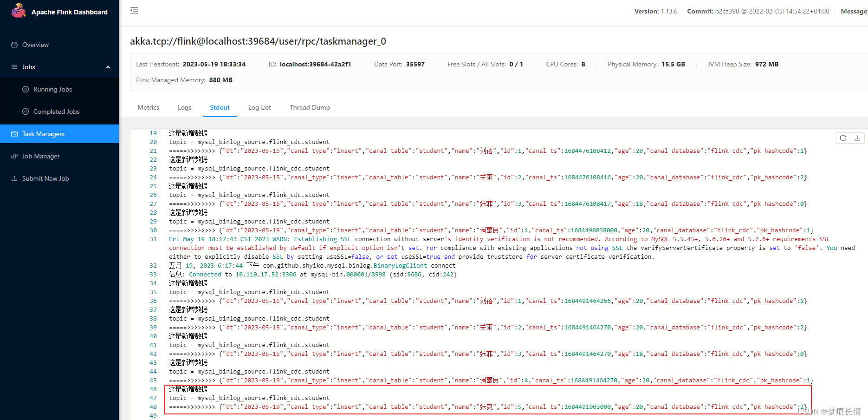The width and height of the screenshot is (868, 420).
Task: Click the Submit New Job upload icon
Action: click(x=14, y=178)
